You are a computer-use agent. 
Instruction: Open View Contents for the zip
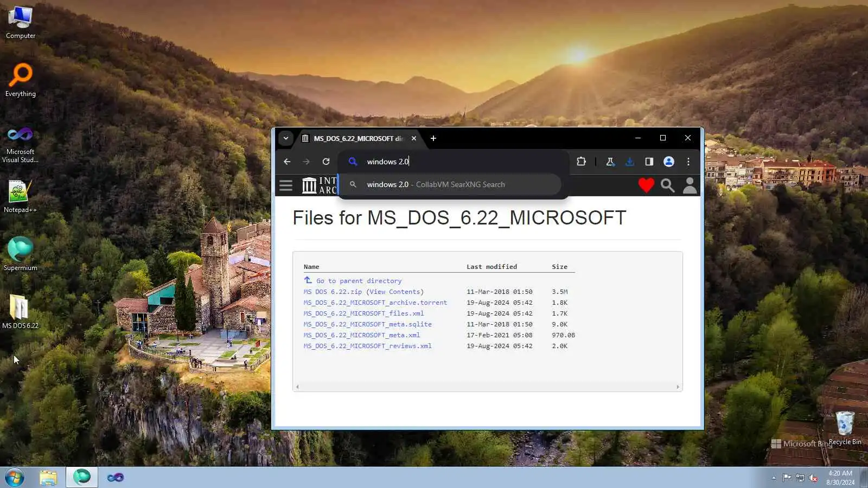pyautogui.click(x=395, y=292)
